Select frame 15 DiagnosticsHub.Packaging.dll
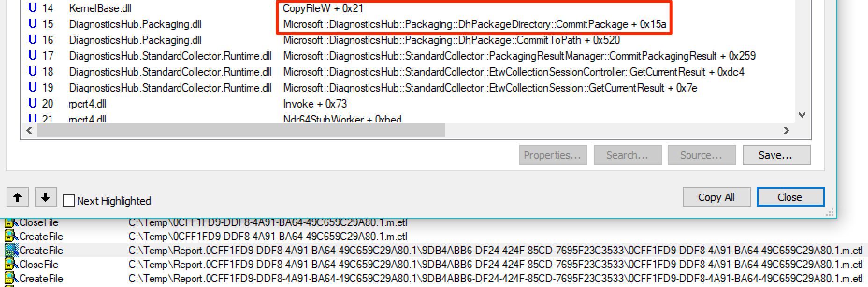 tap(135, 24)
